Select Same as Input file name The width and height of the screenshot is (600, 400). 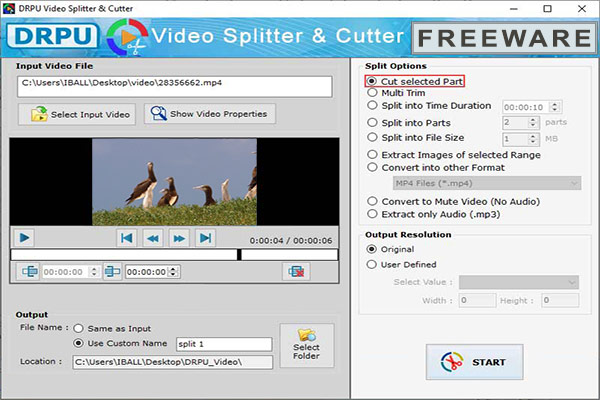[x=112, y=328]
